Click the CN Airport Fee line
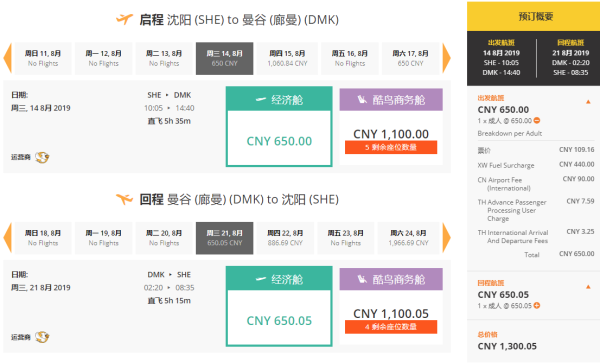The width and height of the screenshot is (600, 363). (x=536, y=184)
